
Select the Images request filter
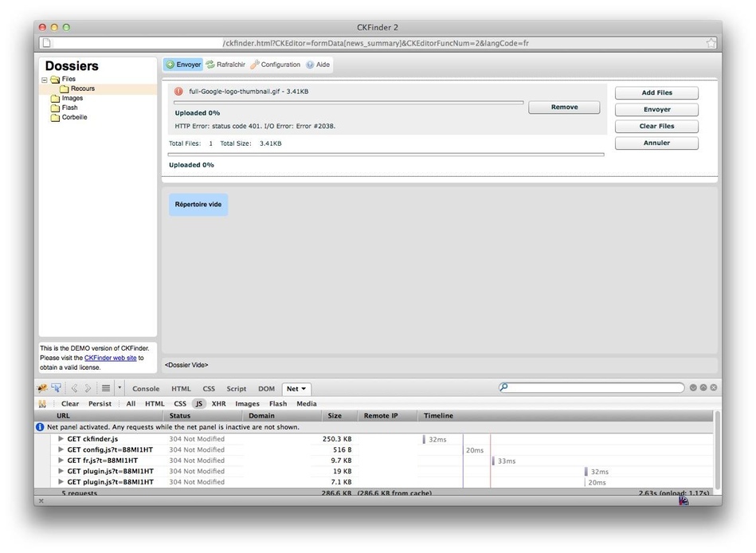click(x=247, y=403)
